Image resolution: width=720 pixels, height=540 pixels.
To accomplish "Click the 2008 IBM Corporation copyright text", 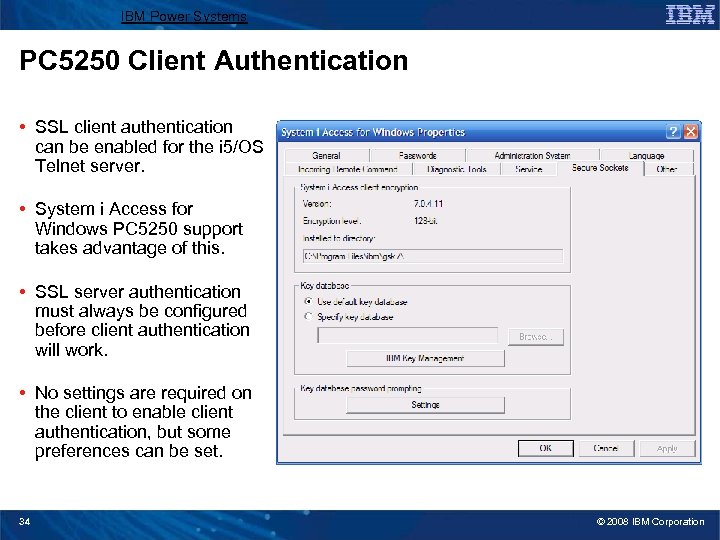I will coord(650,522).
